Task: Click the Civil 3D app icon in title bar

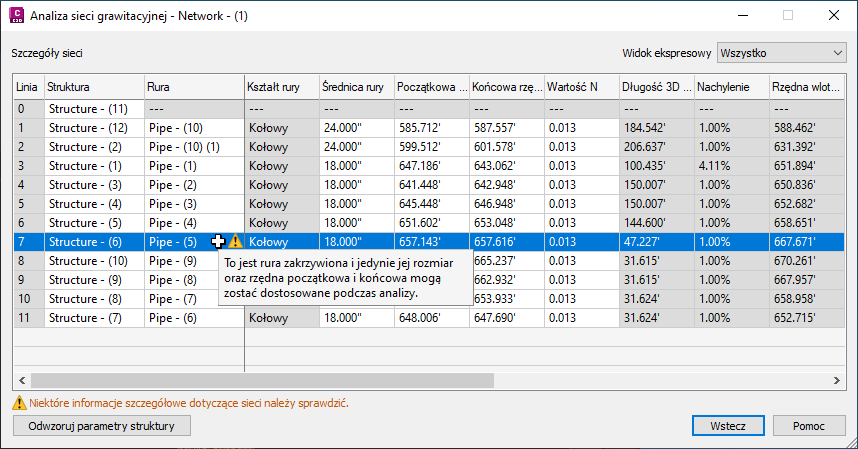Action: (16, 15)
